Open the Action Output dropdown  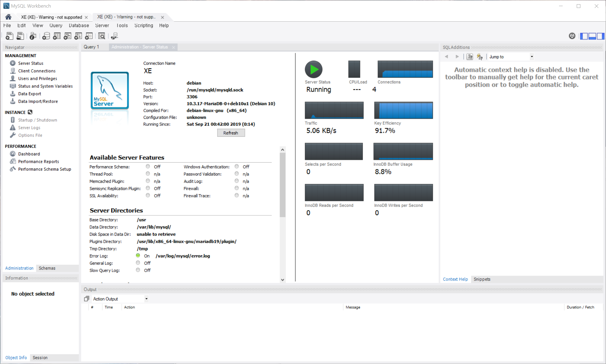click(x=120, y=299)
